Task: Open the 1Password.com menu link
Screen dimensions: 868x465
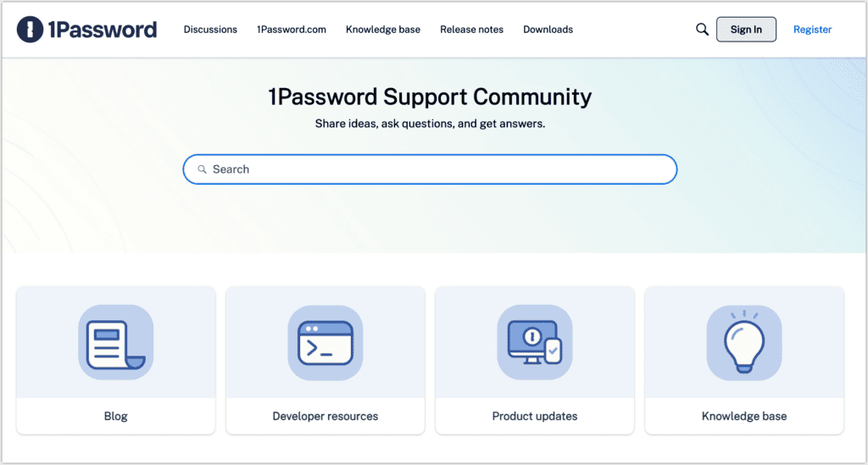Action: click(x=292, y=30)
